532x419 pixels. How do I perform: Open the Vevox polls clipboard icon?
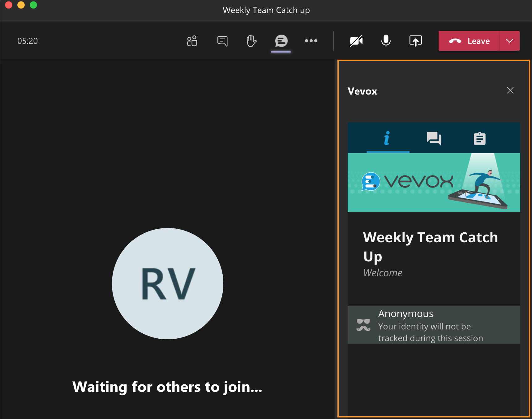pos(479,139)
